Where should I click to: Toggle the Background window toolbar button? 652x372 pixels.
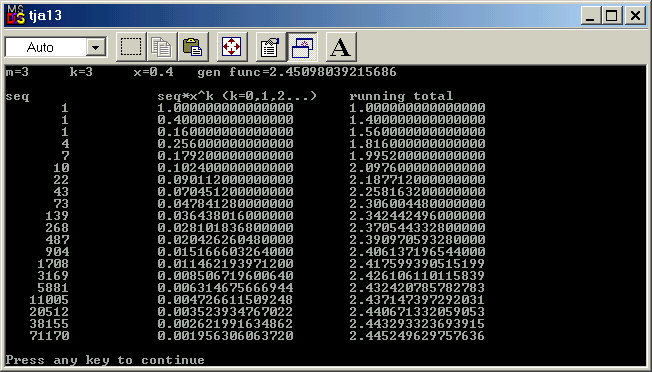(302, 47)
